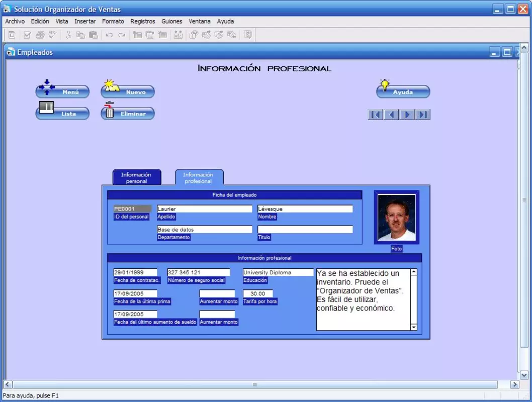Click the Menú button

coord(62,91)
